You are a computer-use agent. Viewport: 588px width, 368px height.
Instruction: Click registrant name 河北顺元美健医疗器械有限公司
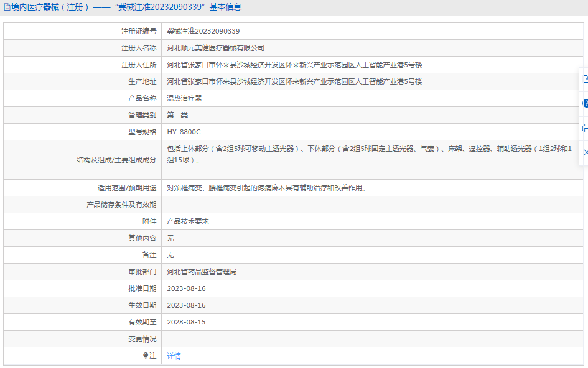(x=216, y=48)
